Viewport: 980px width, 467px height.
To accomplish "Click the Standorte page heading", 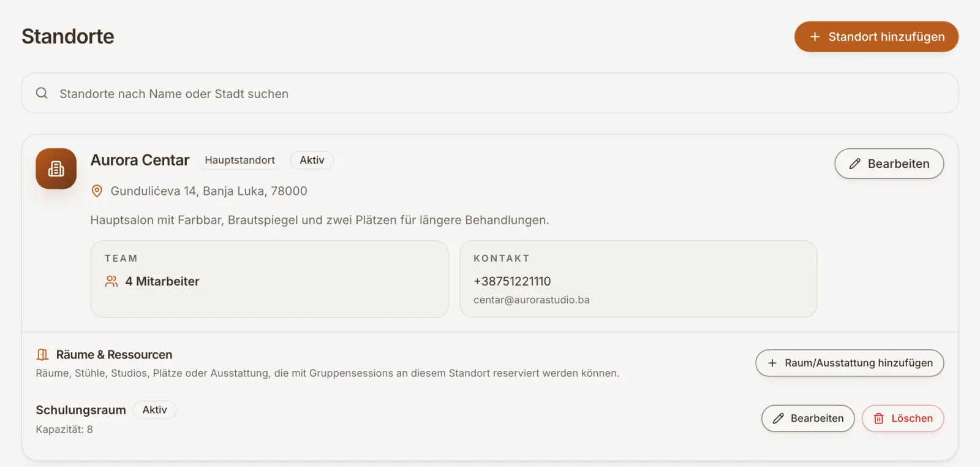I will 68,36.
